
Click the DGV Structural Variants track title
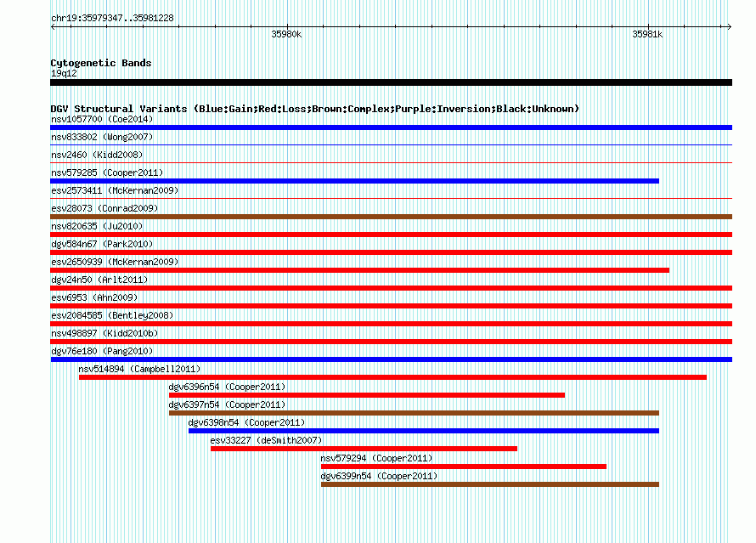coord(314,109)
